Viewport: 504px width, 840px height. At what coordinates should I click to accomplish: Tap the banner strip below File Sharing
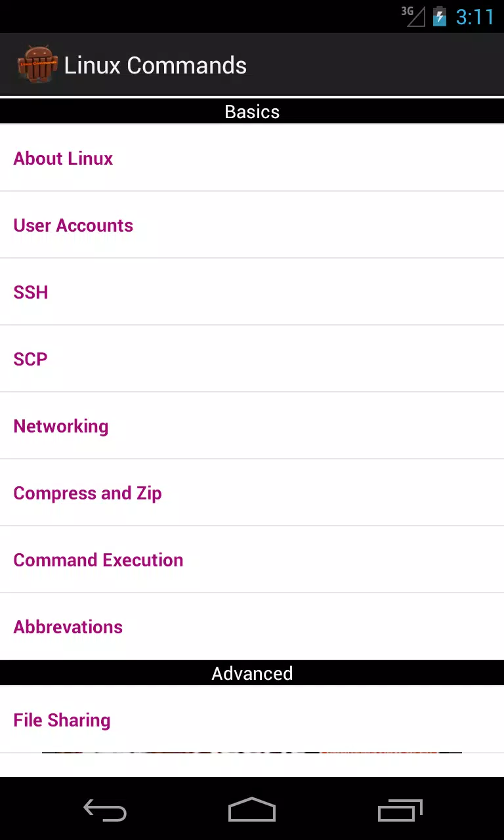pyautogui.click(x=252, y=752)
